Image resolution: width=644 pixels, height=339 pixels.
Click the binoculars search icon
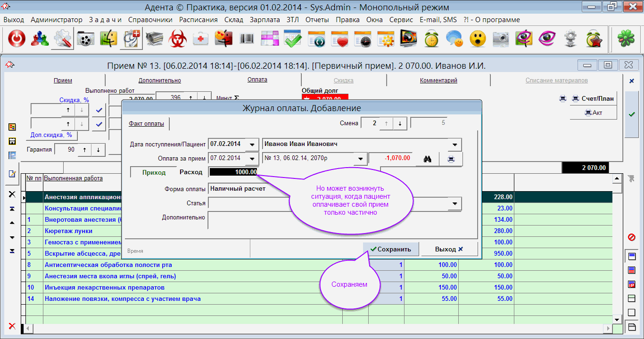[428, 159]
